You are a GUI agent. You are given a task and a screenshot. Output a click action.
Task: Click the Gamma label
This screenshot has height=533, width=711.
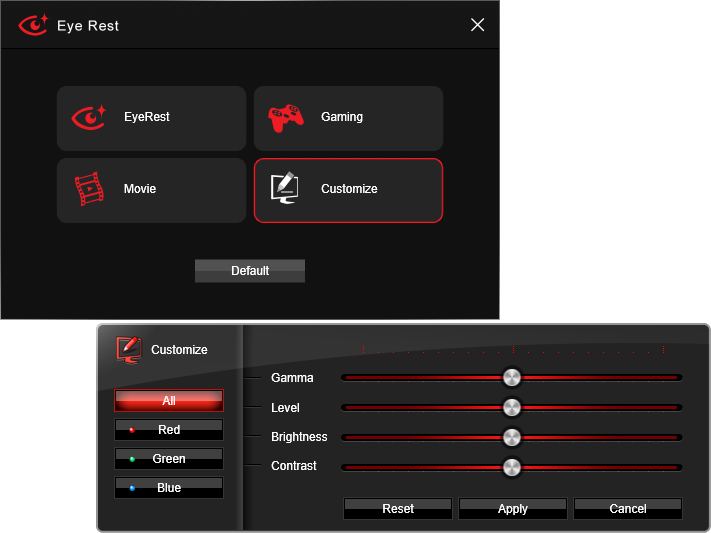coord(292,378)
